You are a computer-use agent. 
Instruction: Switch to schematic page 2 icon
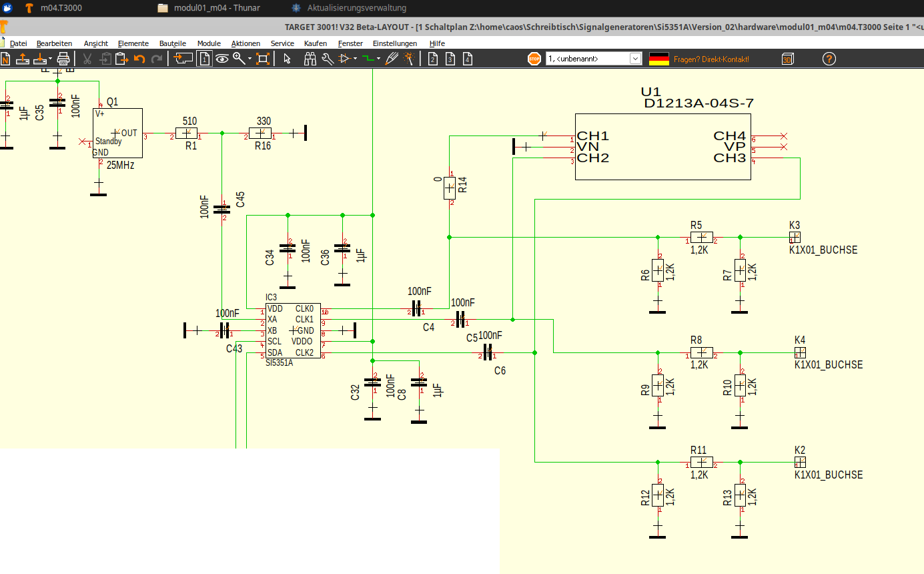tap(433, 59)
